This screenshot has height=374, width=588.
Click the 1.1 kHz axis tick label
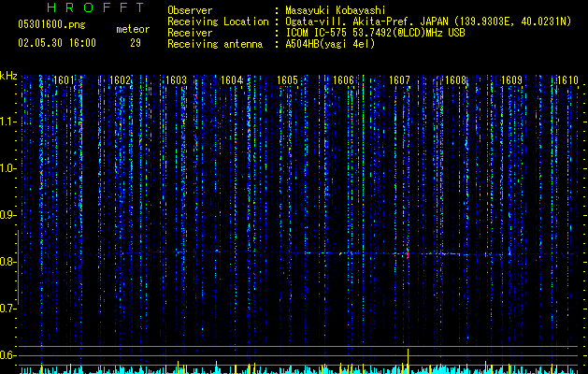click(x=7, y=122)
